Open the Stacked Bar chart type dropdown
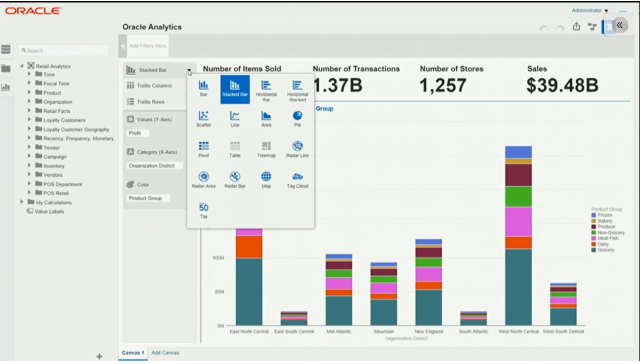 [x=189, y=71]
